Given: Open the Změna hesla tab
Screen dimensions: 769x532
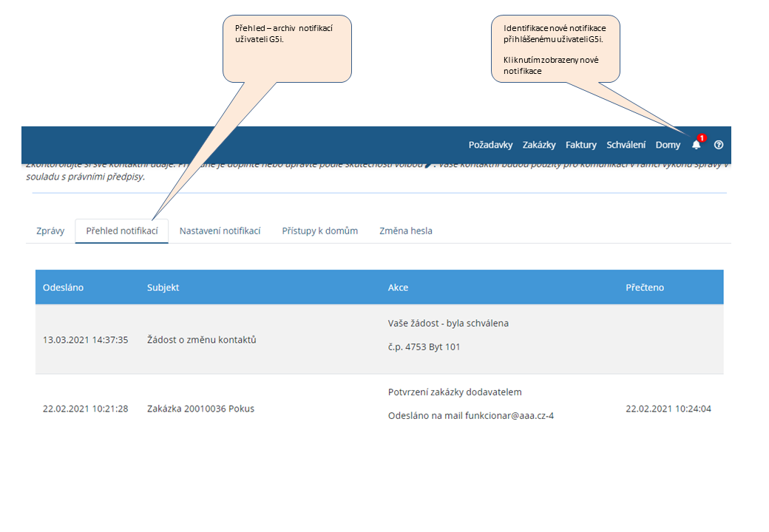Looking at the screenshot, I should (406, 231).
